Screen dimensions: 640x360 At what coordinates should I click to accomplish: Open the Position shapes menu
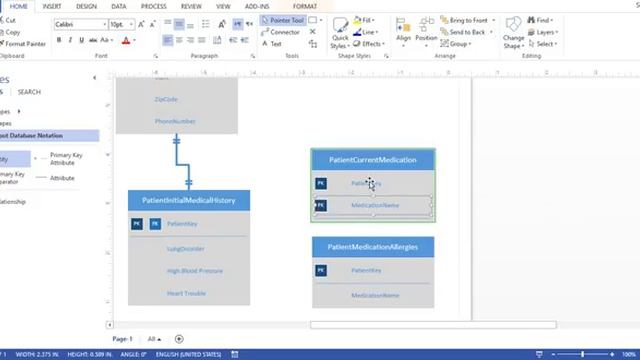(426, 32)
